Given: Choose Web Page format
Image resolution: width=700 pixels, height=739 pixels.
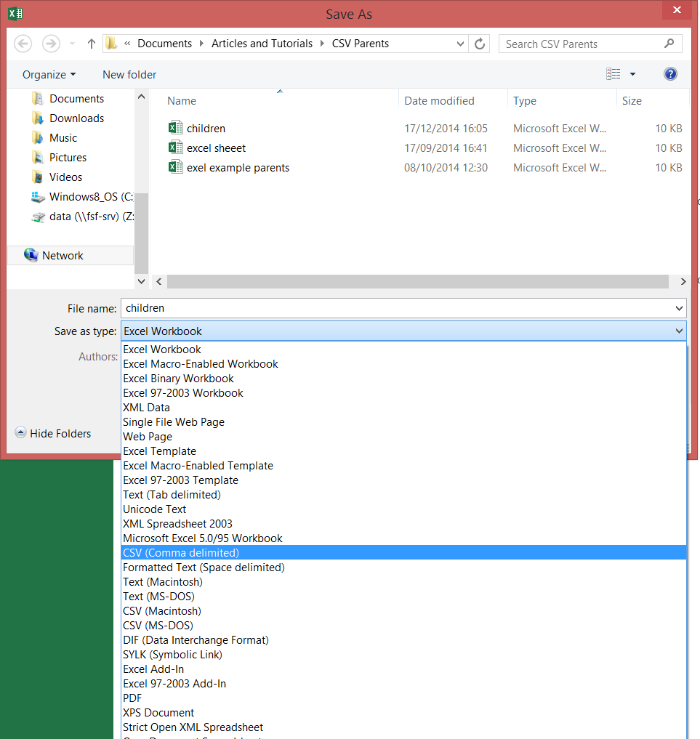Looking at the screenshot, I should tap(403, 437).
